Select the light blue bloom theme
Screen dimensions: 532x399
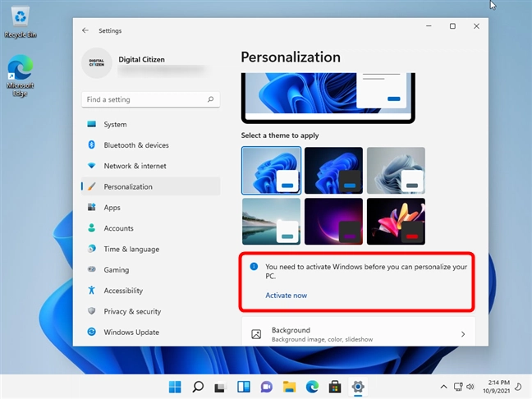tap(271, 170)
